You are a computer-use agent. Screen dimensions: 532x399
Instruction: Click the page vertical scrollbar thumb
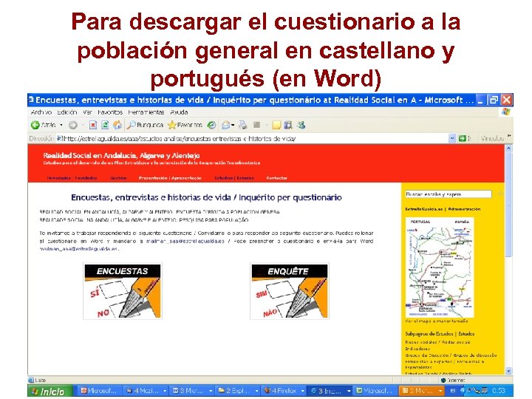(x=508, y=205)
